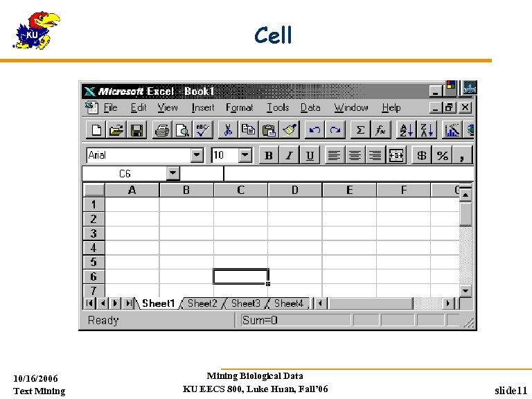Select the Format Painter brush
532x399 pixels.
coord(289,130)
